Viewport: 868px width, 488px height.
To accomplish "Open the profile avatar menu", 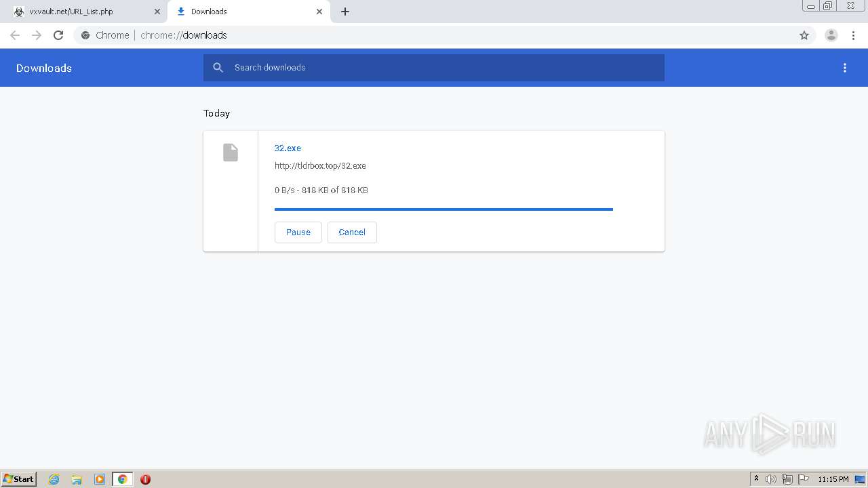I will (831, 35).
